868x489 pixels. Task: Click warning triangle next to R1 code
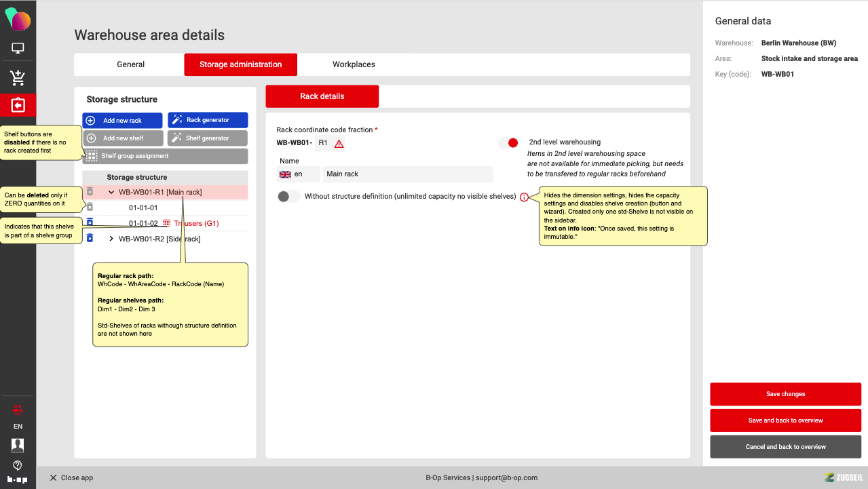339,143
